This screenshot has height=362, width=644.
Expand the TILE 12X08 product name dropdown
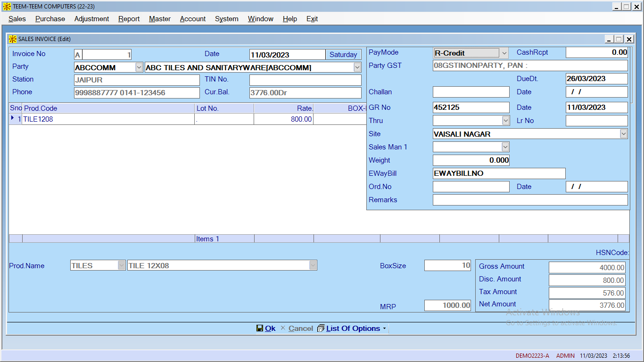[313, 265]
